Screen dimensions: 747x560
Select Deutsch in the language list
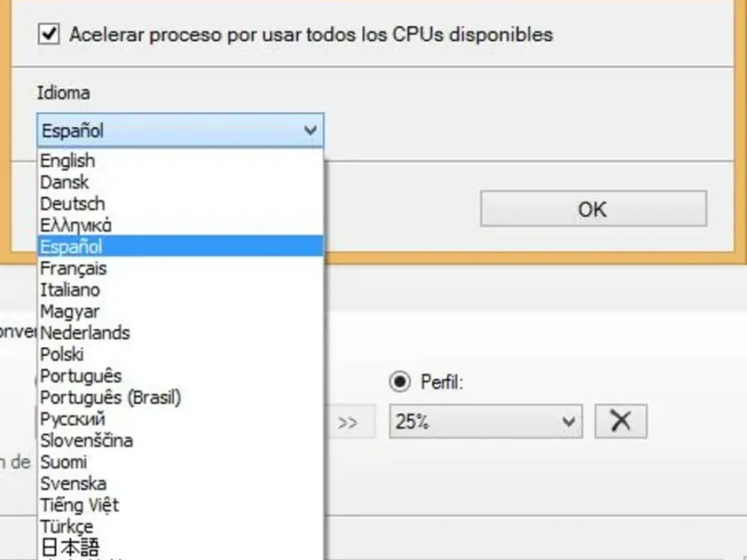tap(73, 203)
